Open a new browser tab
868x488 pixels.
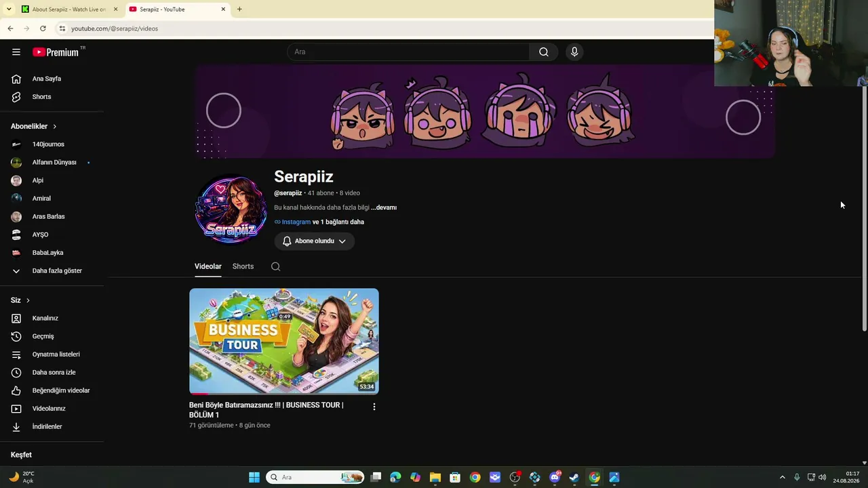pos(239,9)
